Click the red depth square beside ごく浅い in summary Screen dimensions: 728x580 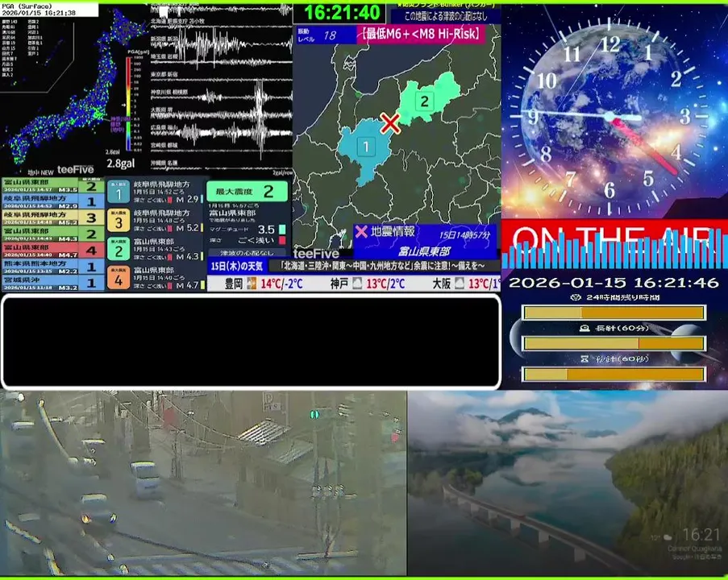281,240
